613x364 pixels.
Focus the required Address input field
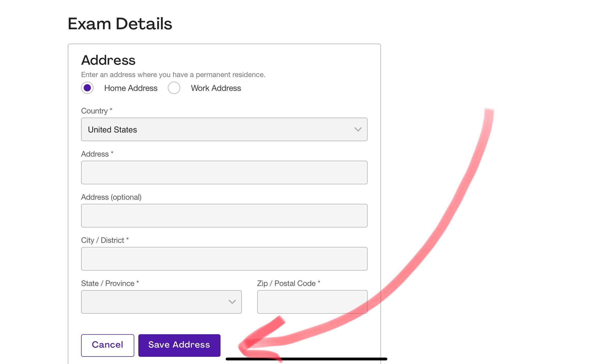tap(224, 173)
